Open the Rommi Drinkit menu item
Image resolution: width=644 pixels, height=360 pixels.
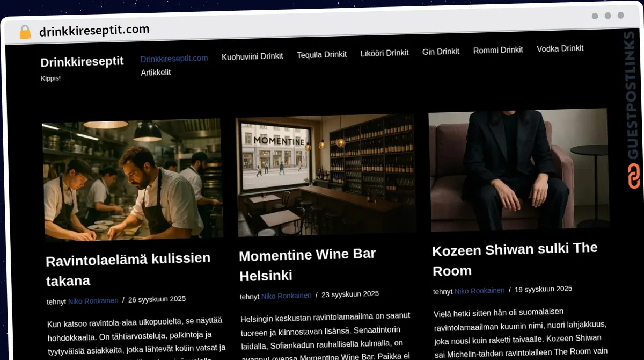[x=498, y=50]
